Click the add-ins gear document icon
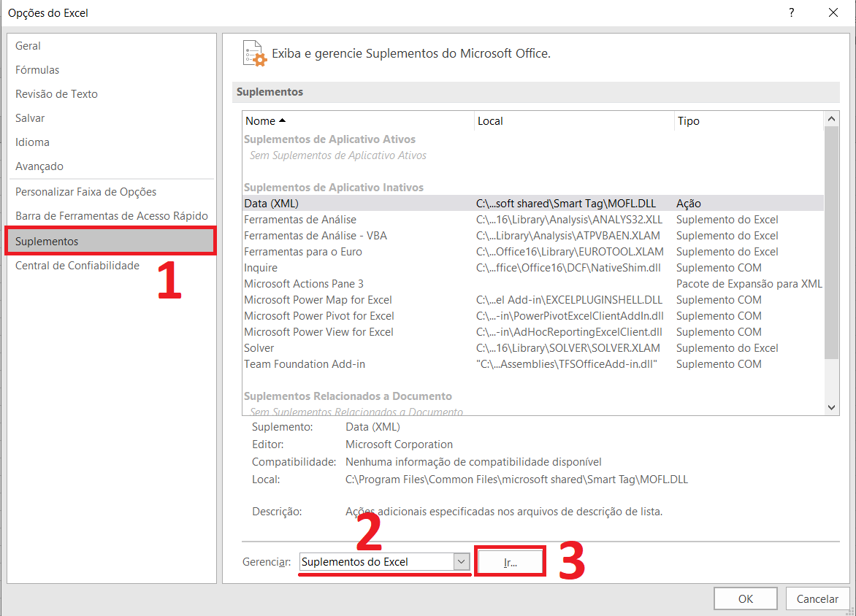This screenshot has width=856, height=616. coord(255,53)
